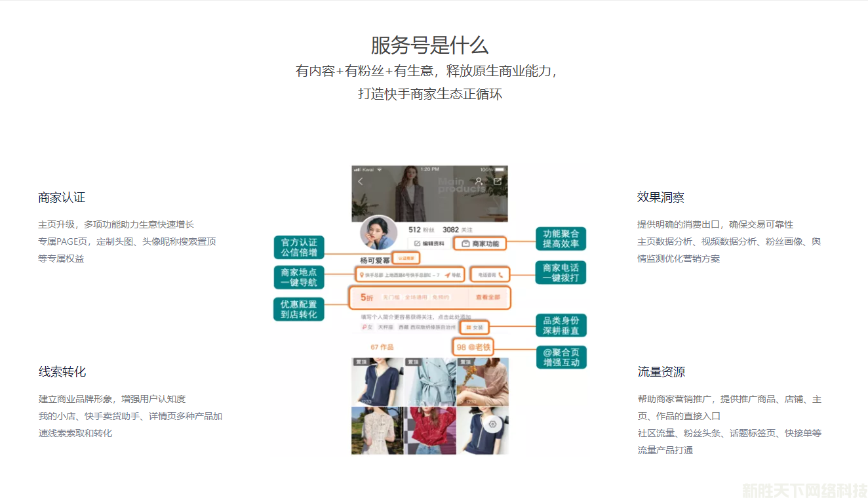This screenshot has height=498, width=868.
Task: Click the round profile avatar photo
Action: 378,234
